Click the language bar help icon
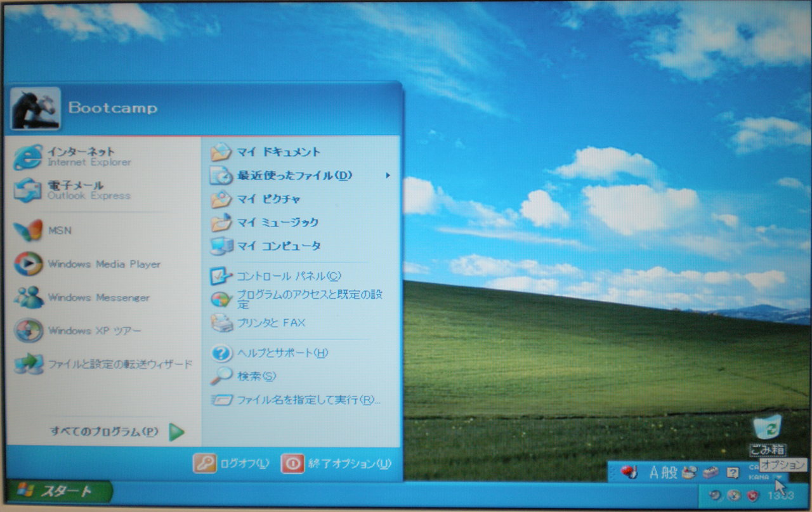The image size is (812, 512). [733, 472]
